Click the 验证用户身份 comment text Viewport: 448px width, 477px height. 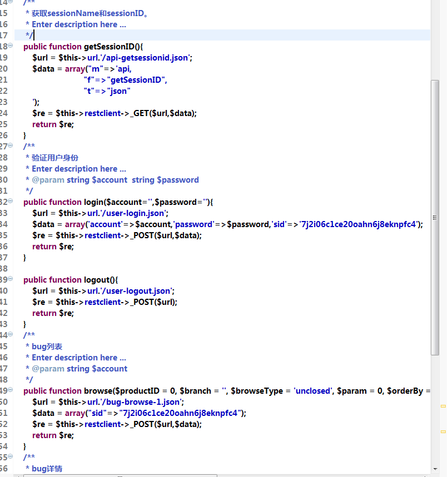point(55,158)
